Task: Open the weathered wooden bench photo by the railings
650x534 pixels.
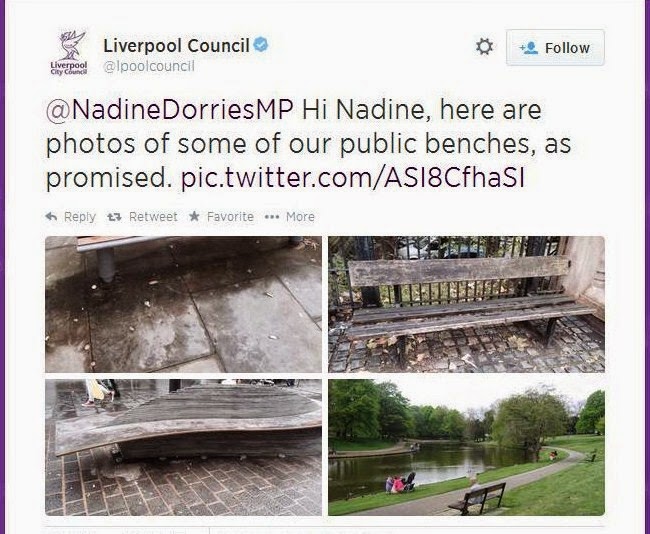Action: tap(466, 304)
